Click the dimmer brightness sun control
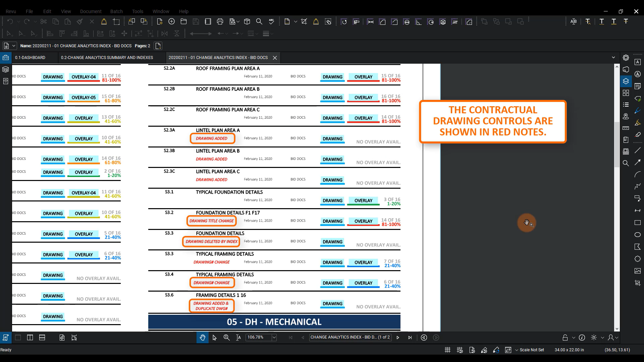 click(594, 338)
